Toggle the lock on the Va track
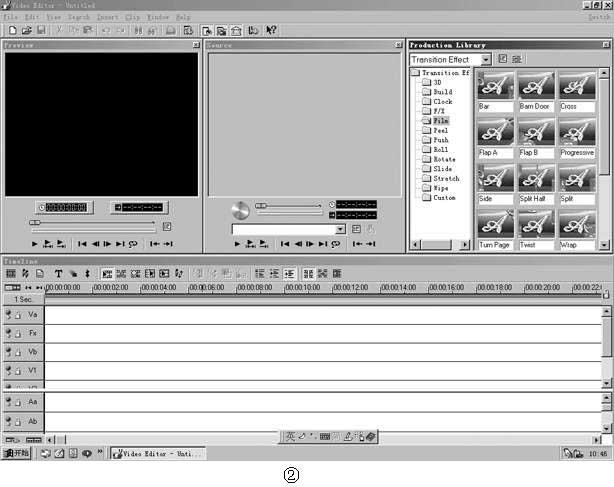This screenshot has width=614, height=487. coord(18,314)
